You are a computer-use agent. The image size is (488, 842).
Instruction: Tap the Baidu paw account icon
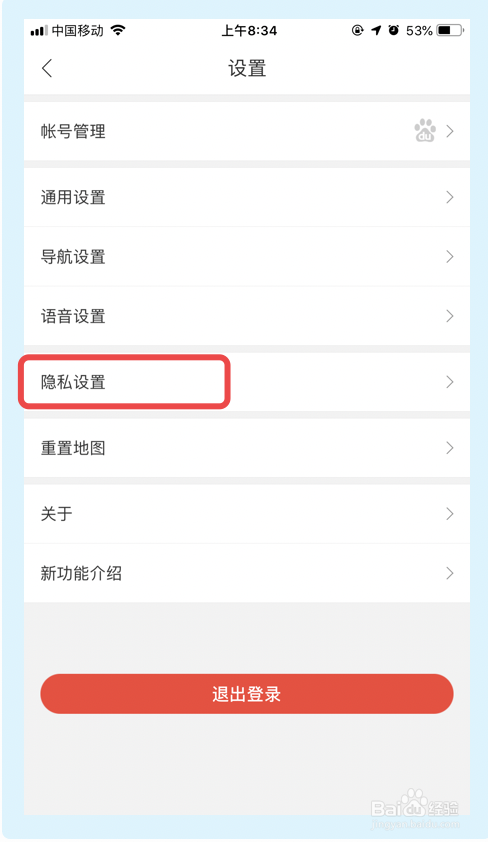[x=425, y=130]
